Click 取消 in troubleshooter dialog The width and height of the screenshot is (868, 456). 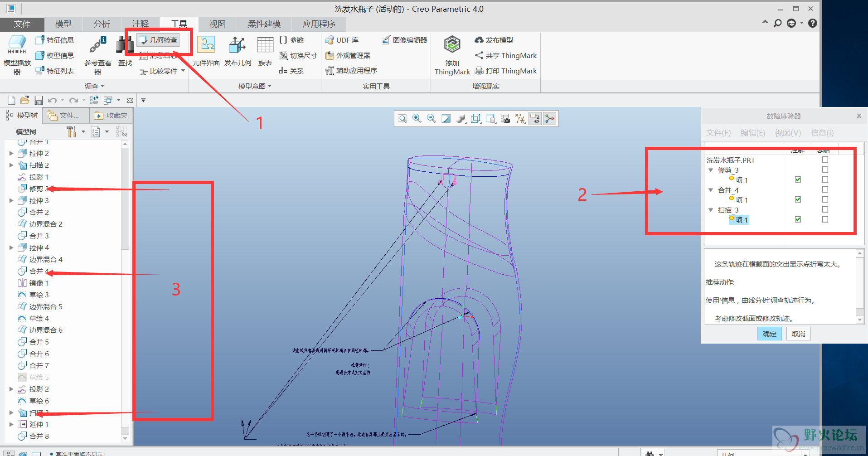click(x=799, y=334)
